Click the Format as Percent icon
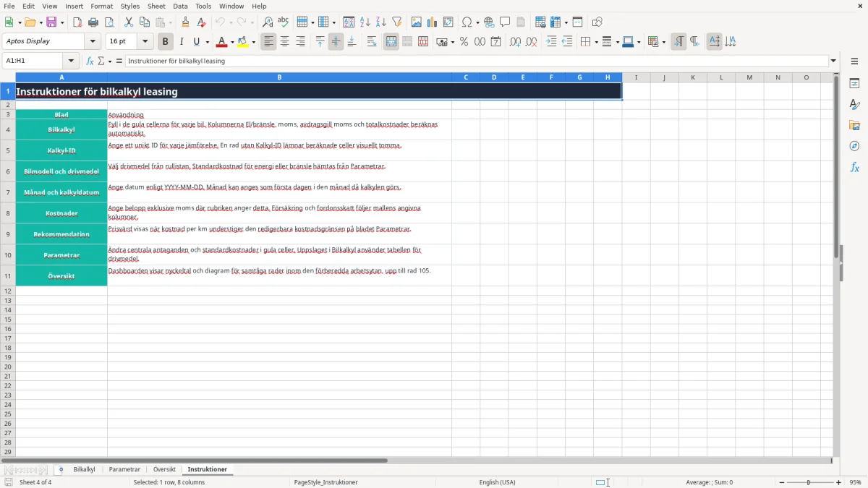 [x=464, y=42]
